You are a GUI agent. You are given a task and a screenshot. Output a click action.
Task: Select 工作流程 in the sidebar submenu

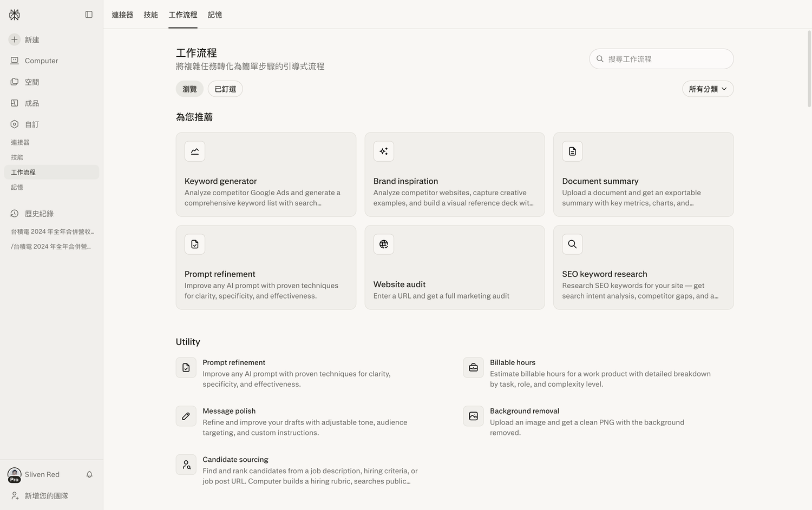(51, 172)
